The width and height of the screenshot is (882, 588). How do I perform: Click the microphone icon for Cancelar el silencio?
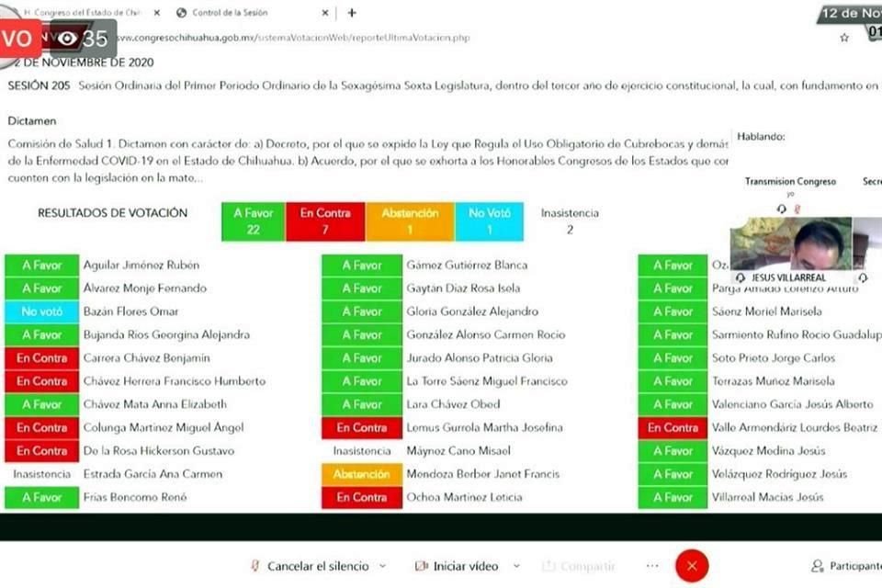coord(255,566)
